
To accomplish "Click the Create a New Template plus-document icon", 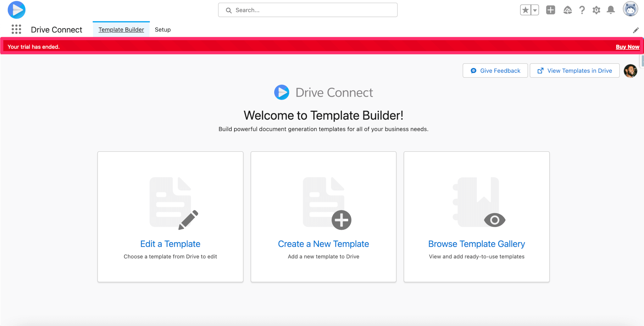I will tap(327, 203).
